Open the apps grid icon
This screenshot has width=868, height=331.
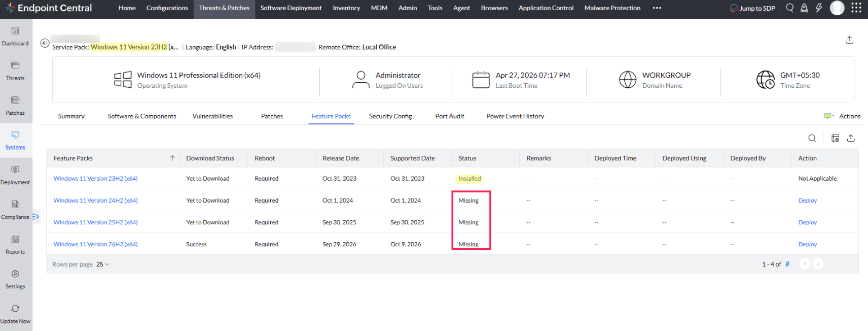856,8
